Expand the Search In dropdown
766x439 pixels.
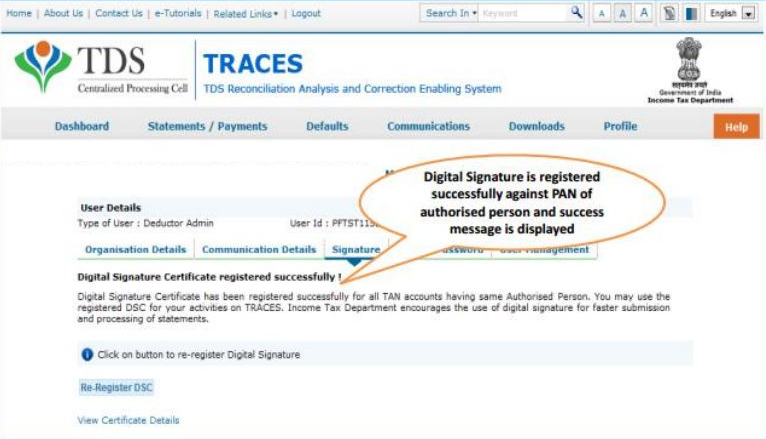[x=451, y=14]
